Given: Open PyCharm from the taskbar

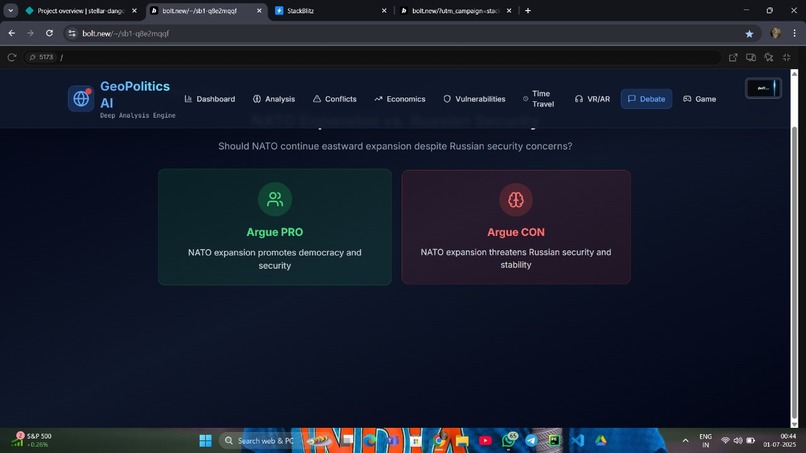Looking at the screenshot, I should (x=554, y=441).
